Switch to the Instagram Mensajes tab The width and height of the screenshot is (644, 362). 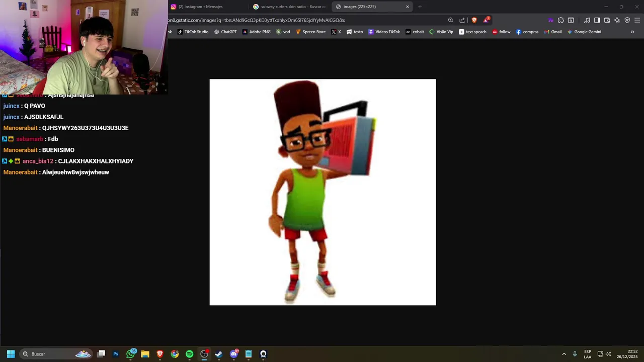click(206, 7)
